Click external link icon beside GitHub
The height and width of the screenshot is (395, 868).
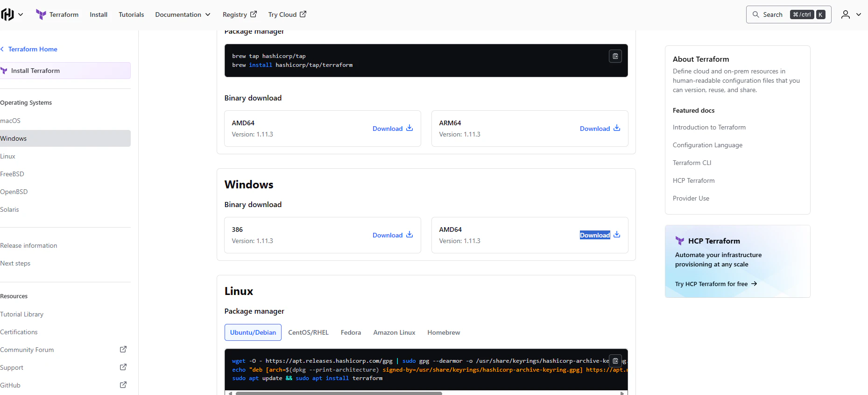pos(123,385)
